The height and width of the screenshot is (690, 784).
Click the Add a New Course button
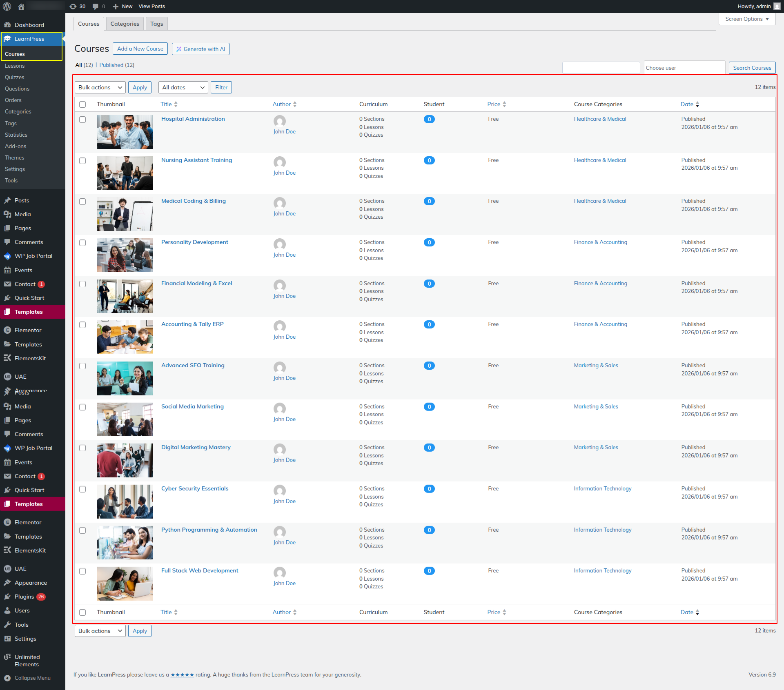[x=140, y=49]
